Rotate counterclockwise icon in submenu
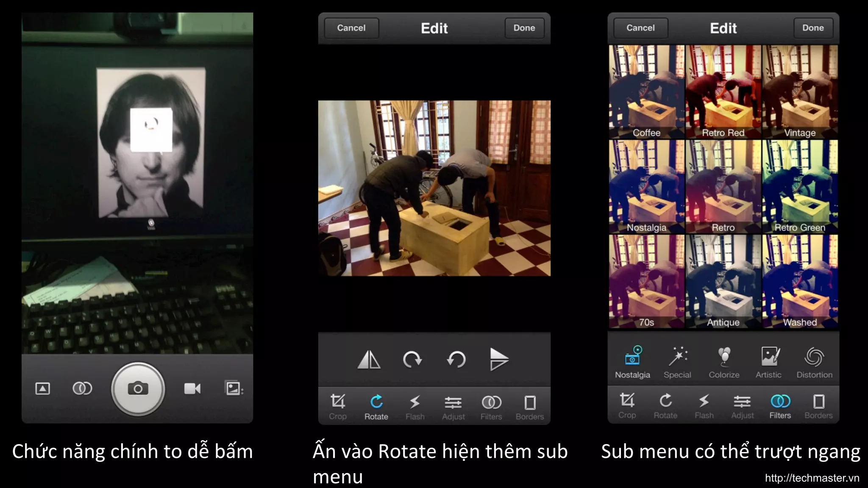Viewport: 868px width, 488px height. (456, 360)
